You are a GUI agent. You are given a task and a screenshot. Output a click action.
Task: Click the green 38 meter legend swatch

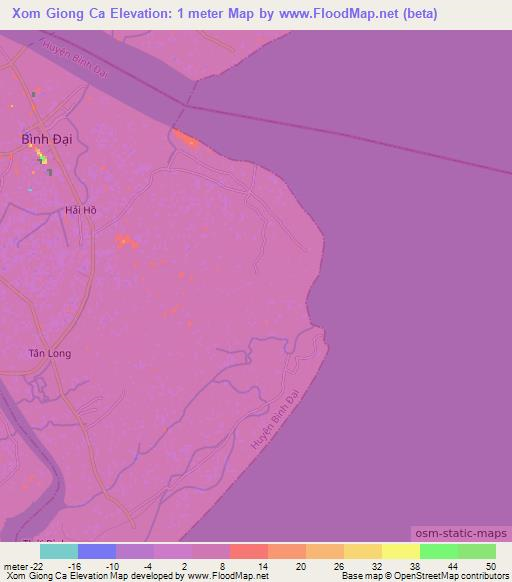point(439,551)
